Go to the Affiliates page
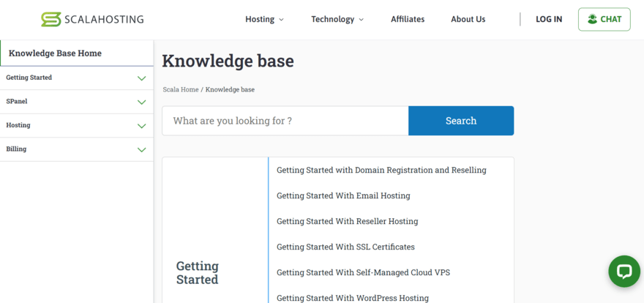Image resolution: width=644 pixels, height=303 pixels. (408, 19)
